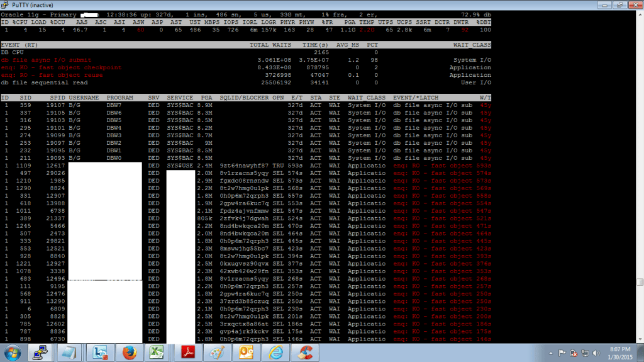Open the volume speaker tray icon
The height and width of the screenshot is (362, 644).
click(x=596, y=353)
